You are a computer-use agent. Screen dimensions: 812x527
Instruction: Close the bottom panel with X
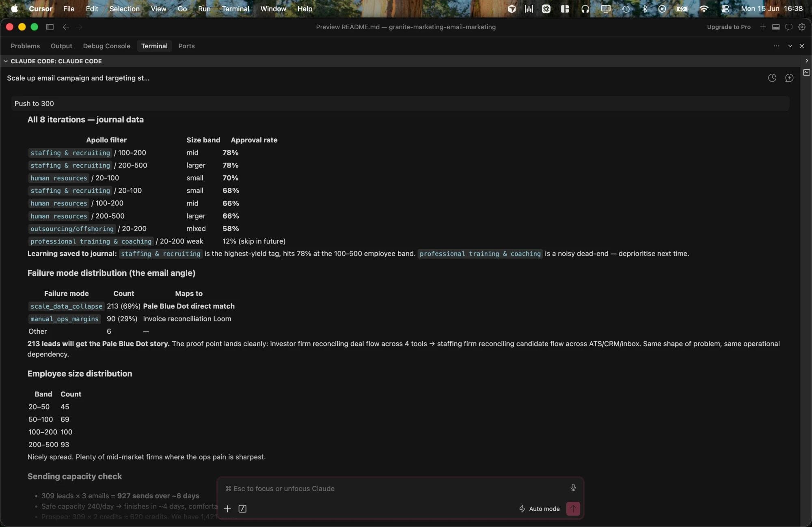801,46
